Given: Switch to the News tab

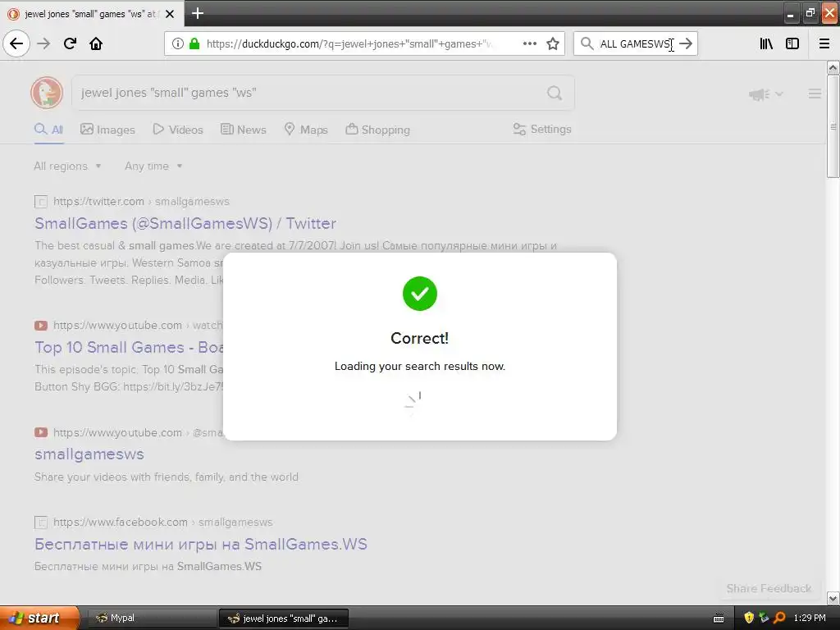Looking at the screenshot, I should point(243,130).
